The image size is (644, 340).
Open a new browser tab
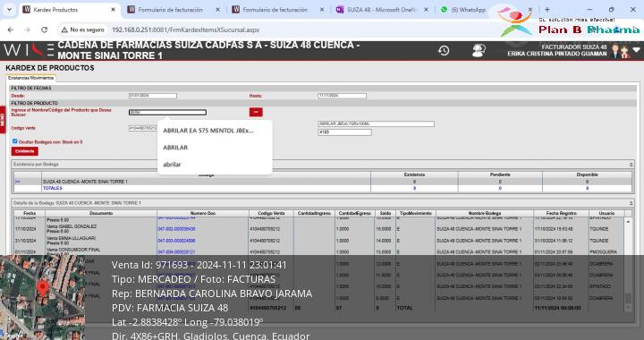[x=547, y=10]
